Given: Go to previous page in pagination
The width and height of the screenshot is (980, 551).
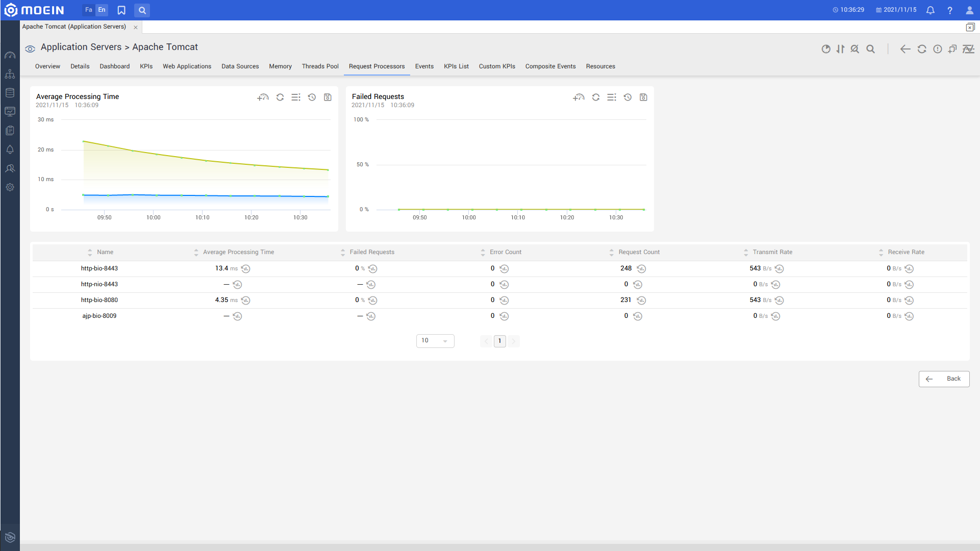Looking at the screenshot, I should pyautogui.click(x=486, y=341).
